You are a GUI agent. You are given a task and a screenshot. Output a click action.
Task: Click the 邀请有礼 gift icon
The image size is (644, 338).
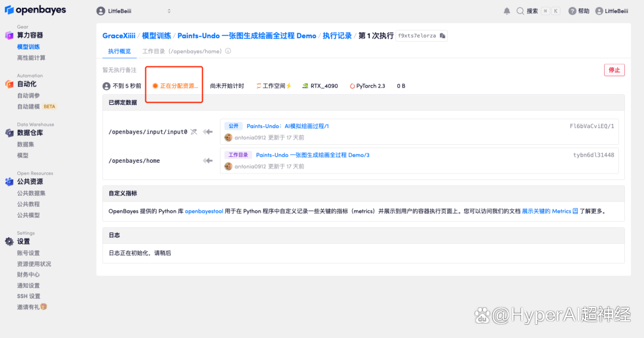pos(44,307)
